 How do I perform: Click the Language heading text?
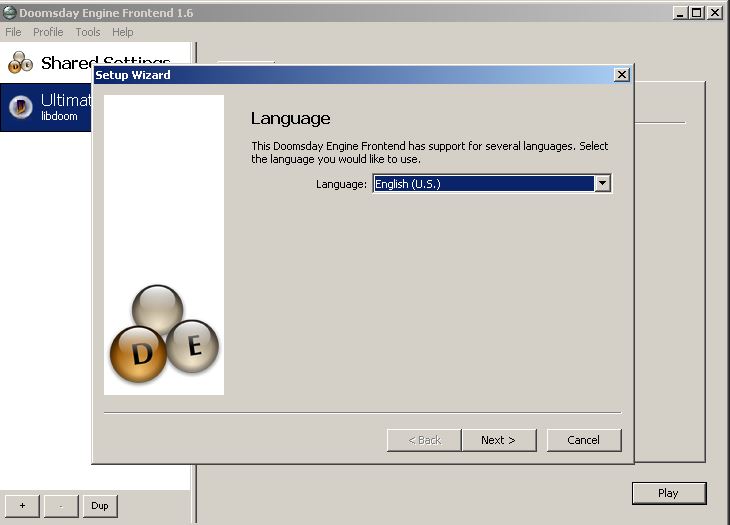[291, 118]
